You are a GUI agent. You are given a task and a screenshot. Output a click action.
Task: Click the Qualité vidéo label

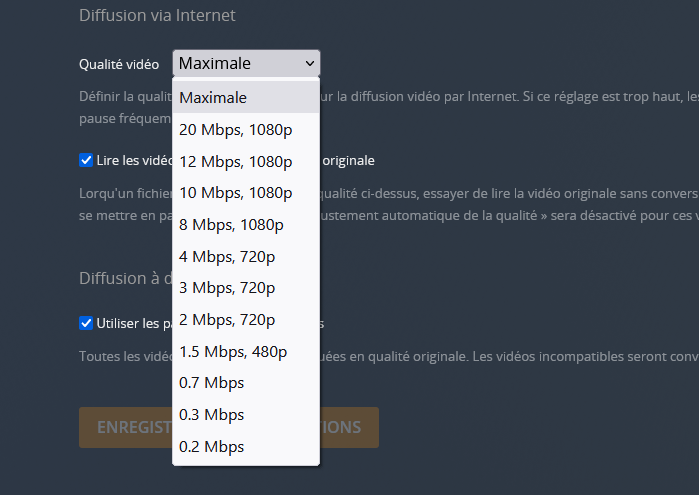point(119,65)
